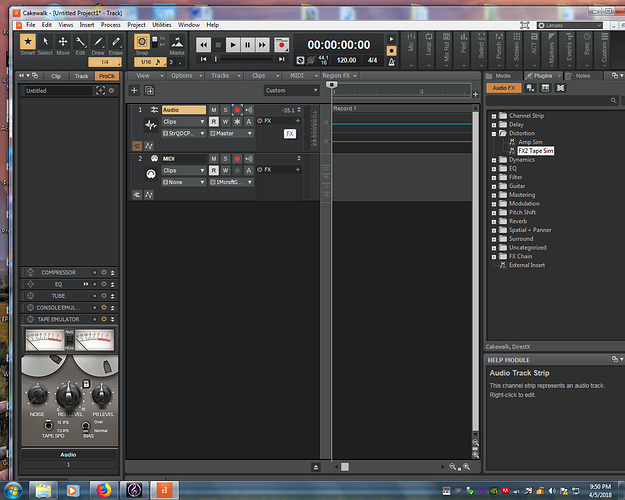Open the Punch module
Screen dimensions: 625x500
[x=499, y=49]
